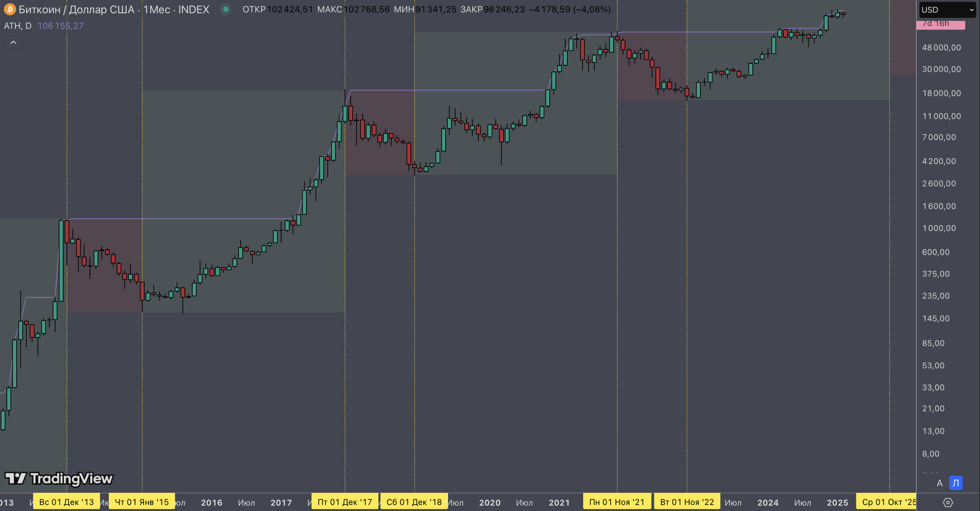Select the Пт 01 Дек '17 date marker
This screenshot has width=980, height=511.
click(x=345, y=502)
